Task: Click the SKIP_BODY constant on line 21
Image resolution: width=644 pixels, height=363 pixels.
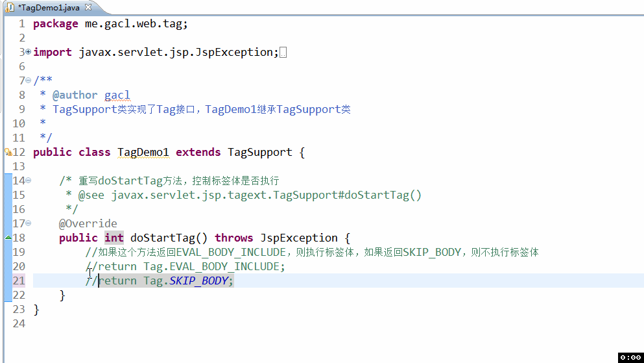Action: (199, 281)
